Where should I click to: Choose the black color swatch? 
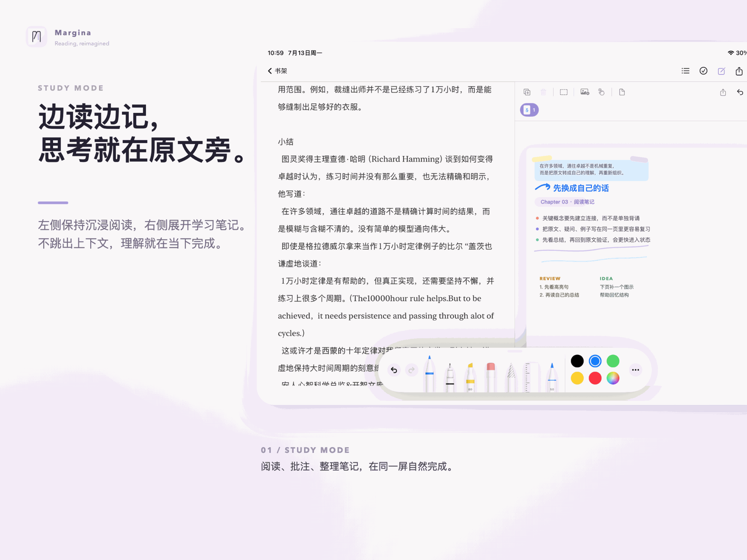[577, 361]
